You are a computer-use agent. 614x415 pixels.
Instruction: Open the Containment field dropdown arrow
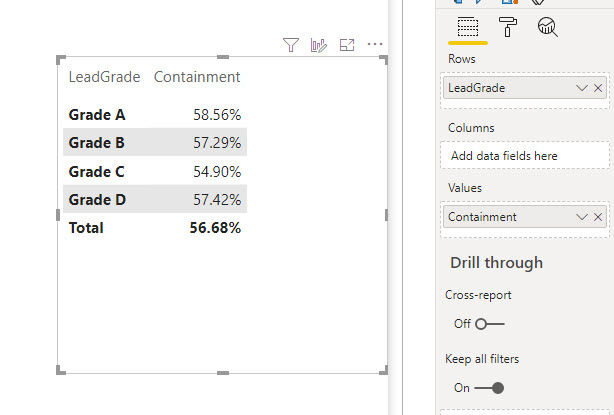582,217
